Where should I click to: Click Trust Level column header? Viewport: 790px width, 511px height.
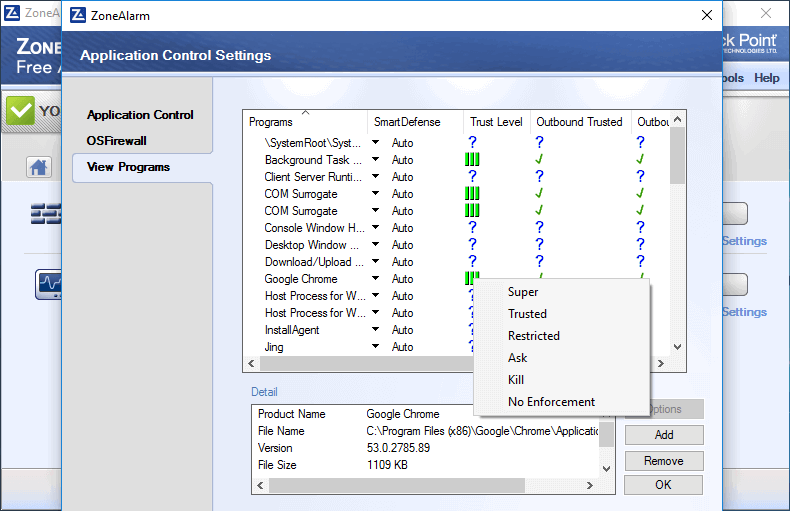[x=496, y=122]
